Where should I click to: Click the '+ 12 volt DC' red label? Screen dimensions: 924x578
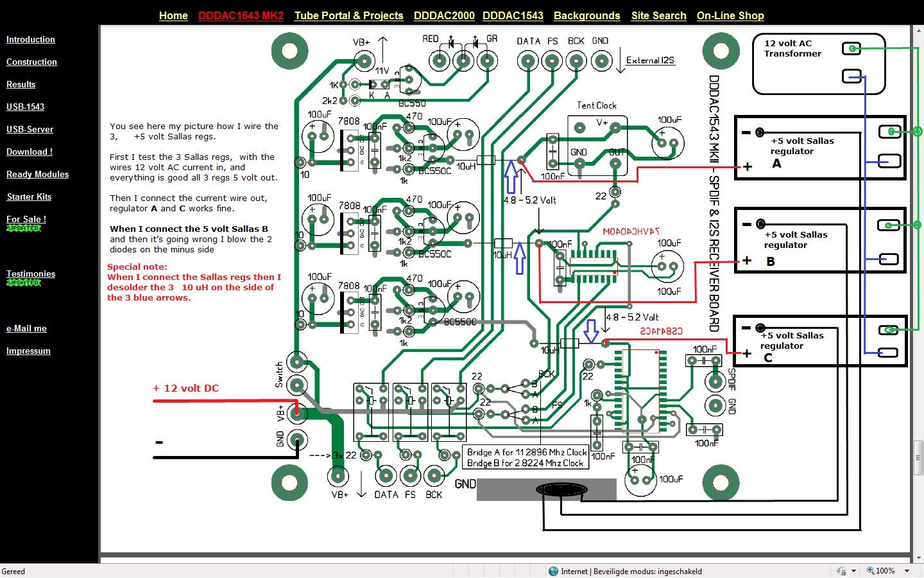click(x=185, y=388)
